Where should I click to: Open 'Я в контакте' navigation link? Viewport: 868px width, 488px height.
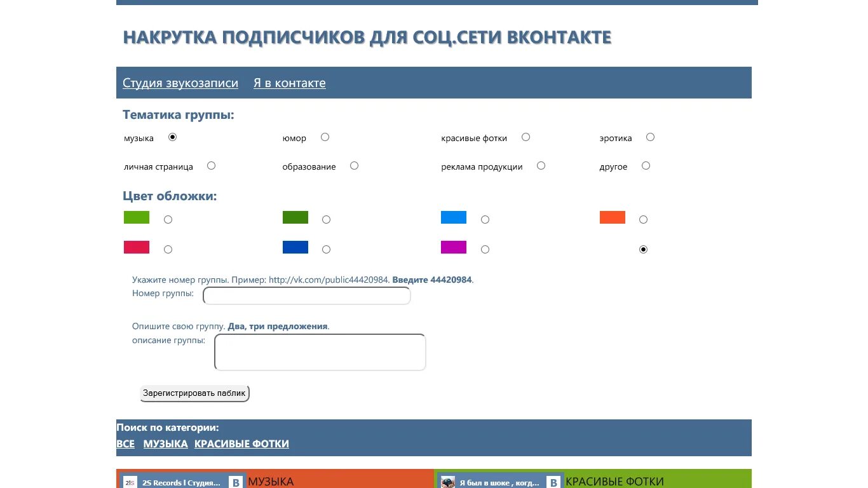click(x=290, y=83)
